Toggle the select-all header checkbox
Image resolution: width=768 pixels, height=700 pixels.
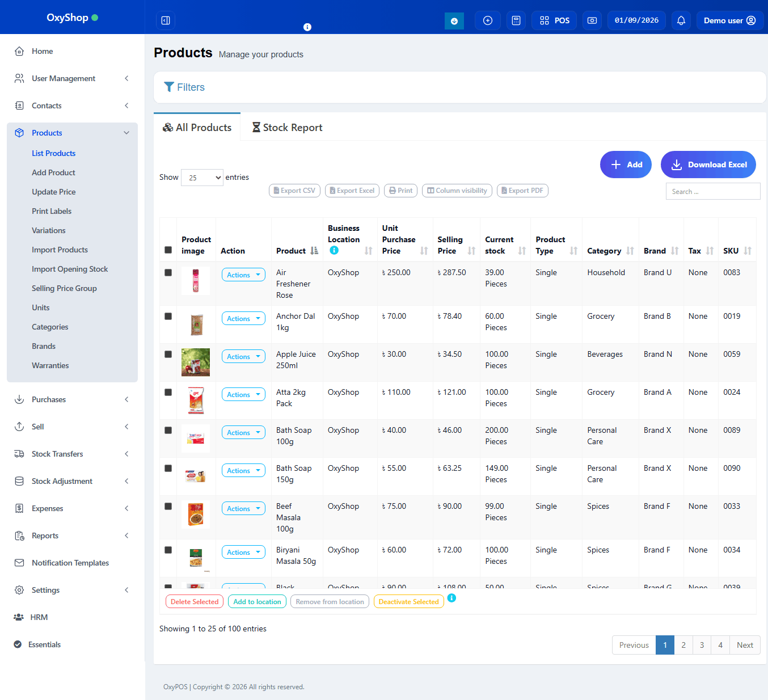[168, 250]
